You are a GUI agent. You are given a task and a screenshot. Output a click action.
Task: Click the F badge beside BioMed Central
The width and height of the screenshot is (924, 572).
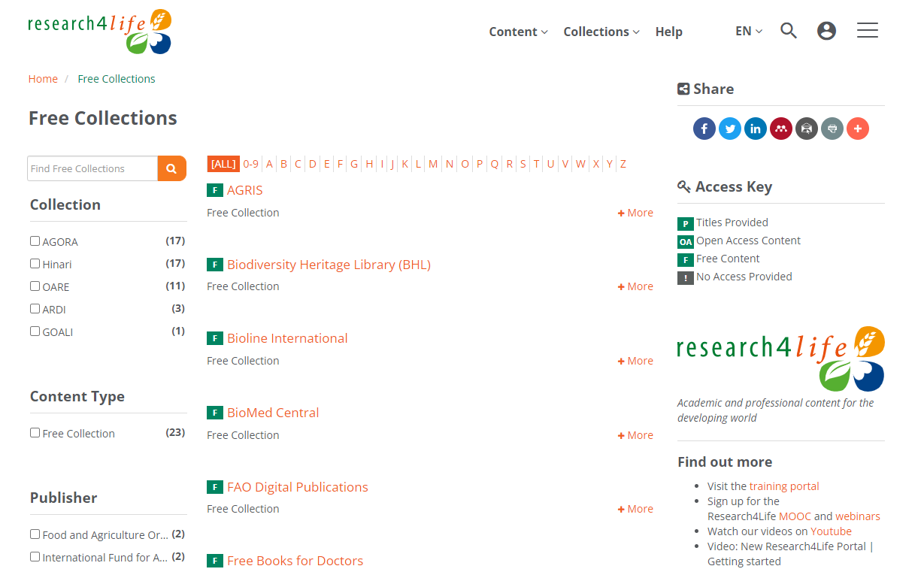tap(214, 413)
